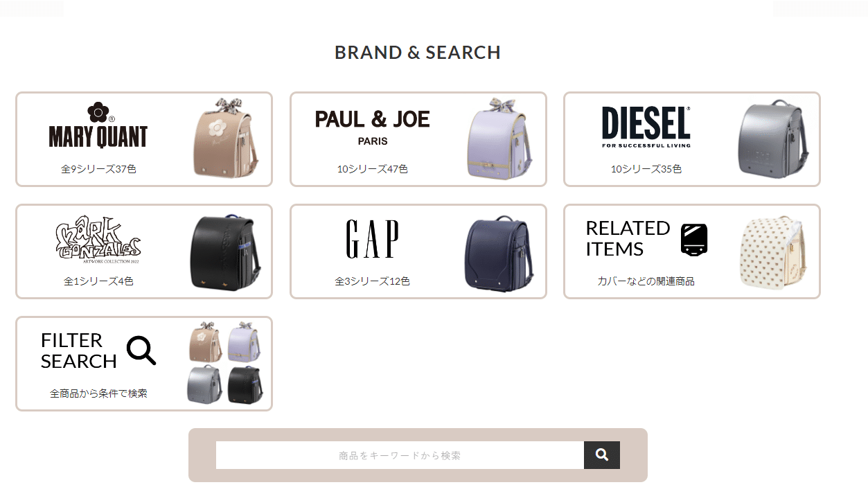Click the 全商品から条件で検索 link
This screenshot has height=496, width=868.
point(98,393)
